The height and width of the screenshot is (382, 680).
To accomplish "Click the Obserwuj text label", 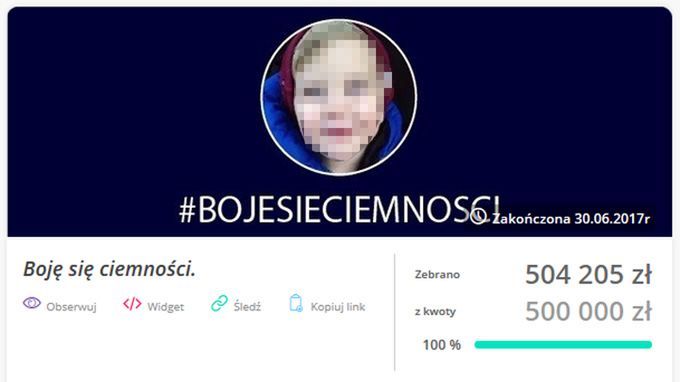I will pyautogui.click(x=71, y=307).
